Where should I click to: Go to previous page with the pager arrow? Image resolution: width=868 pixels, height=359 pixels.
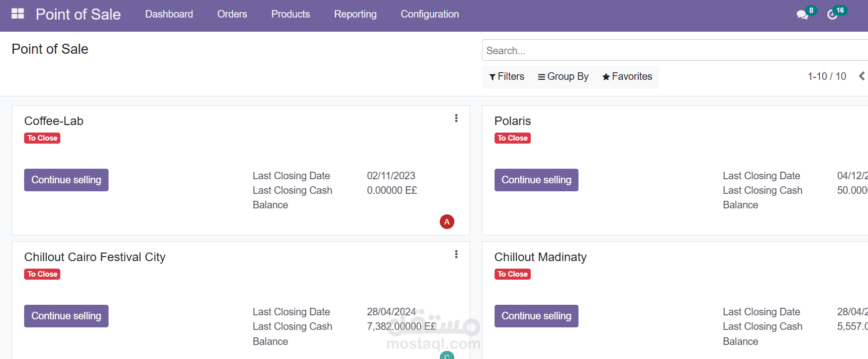tap(861, 76)
